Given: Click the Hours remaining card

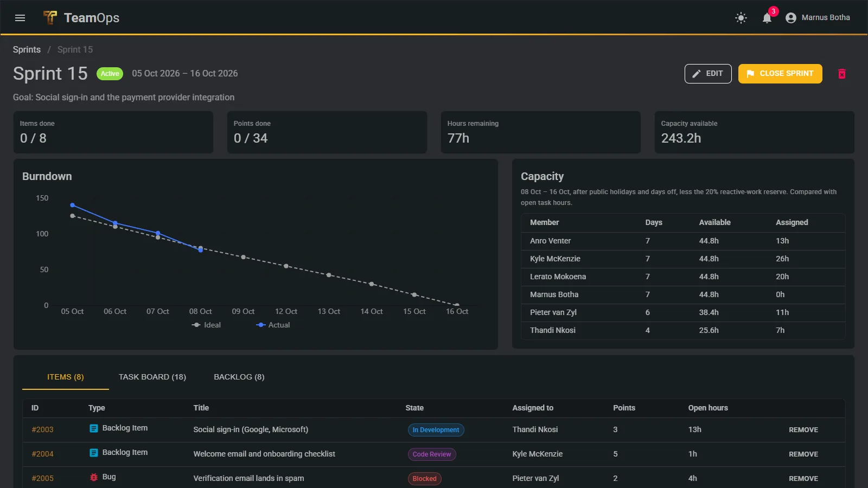Looking at the screenshot, I should pos(541,132).
